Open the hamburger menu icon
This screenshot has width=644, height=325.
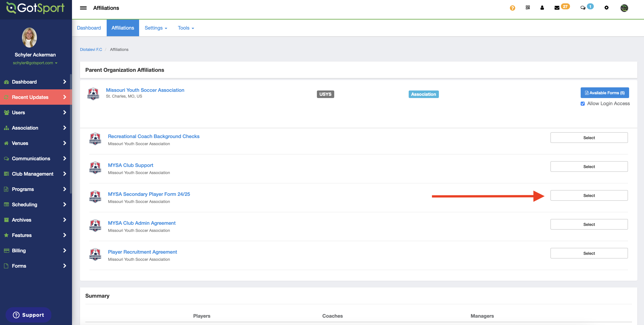(x=83, y=8)
